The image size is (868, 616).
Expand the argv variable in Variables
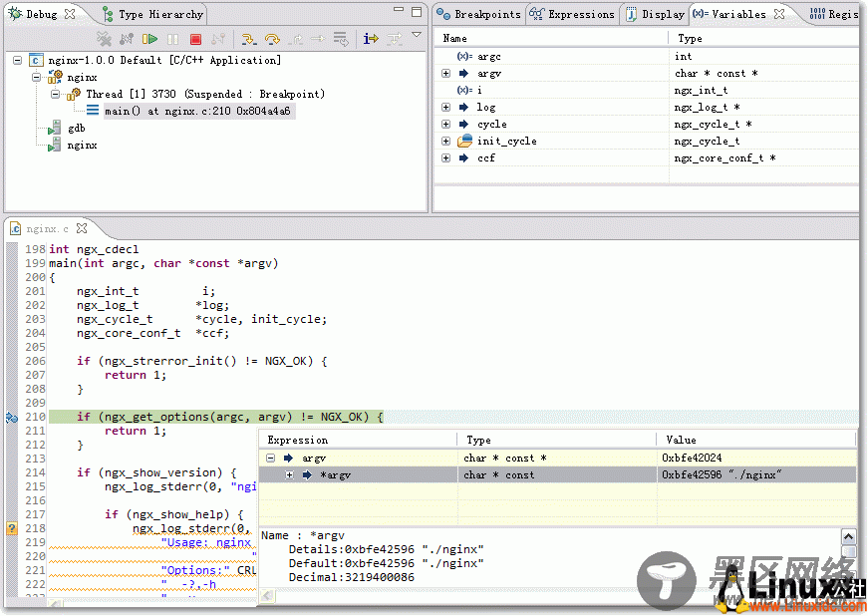(x=445, y=73)
